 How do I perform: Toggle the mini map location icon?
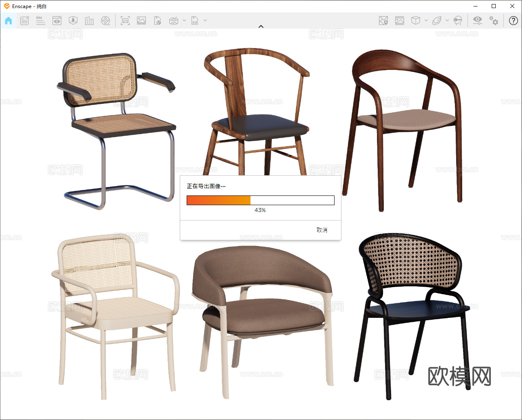pos(383,21)
